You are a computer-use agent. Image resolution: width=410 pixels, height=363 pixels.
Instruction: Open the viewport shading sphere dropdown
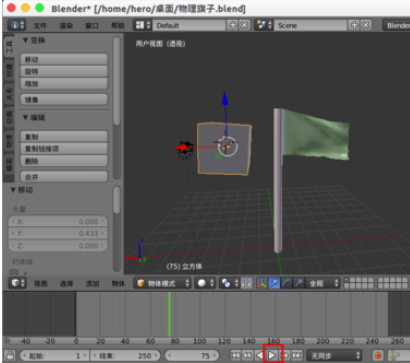pyautogui.click(x=205, y=283)
